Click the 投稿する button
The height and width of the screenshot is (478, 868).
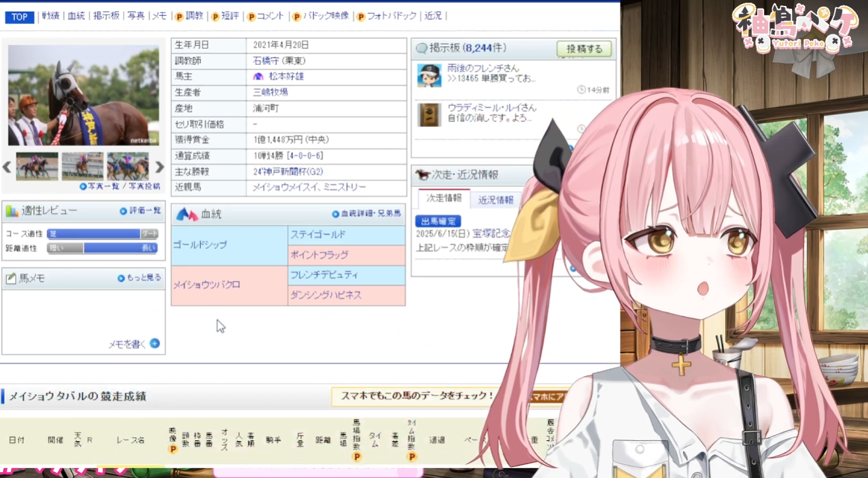(x=584, y=49)
